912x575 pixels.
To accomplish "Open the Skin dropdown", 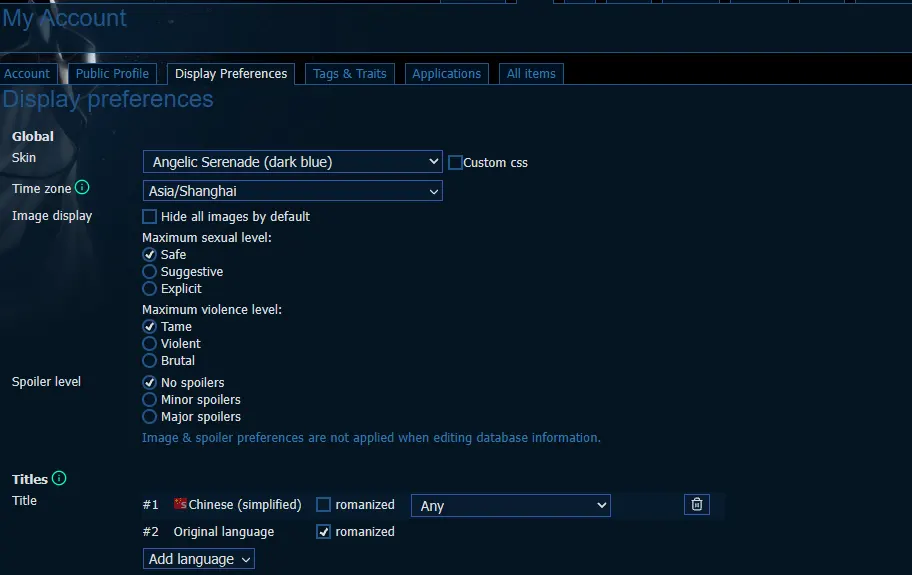I will pyautogui.click(x=293, y=162).
